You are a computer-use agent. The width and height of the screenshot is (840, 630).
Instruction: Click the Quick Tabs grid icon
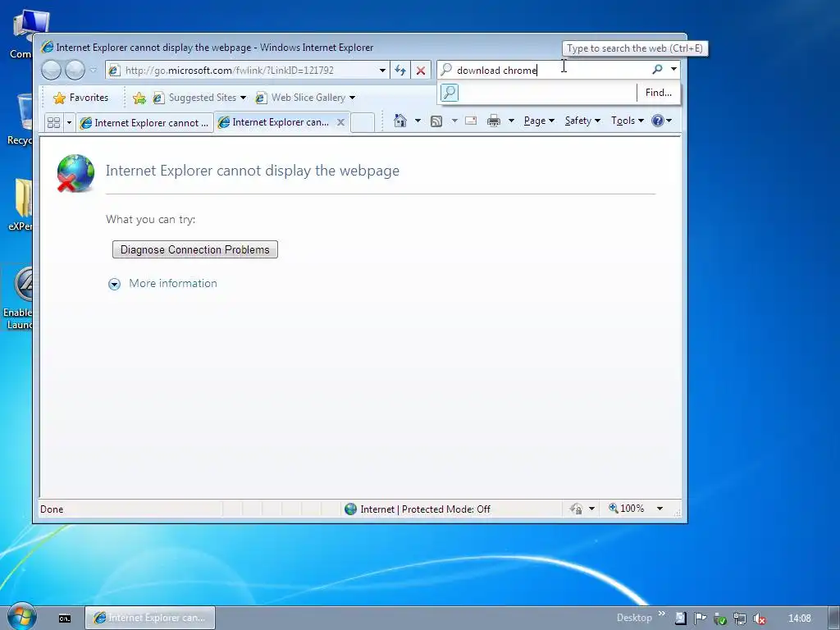[x=53, y=123]
